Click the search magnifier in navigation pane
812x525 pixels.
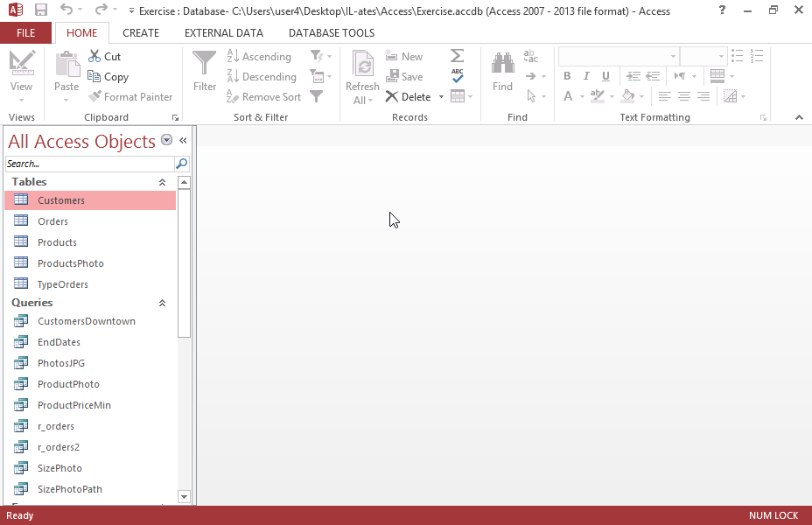[182, 164]
